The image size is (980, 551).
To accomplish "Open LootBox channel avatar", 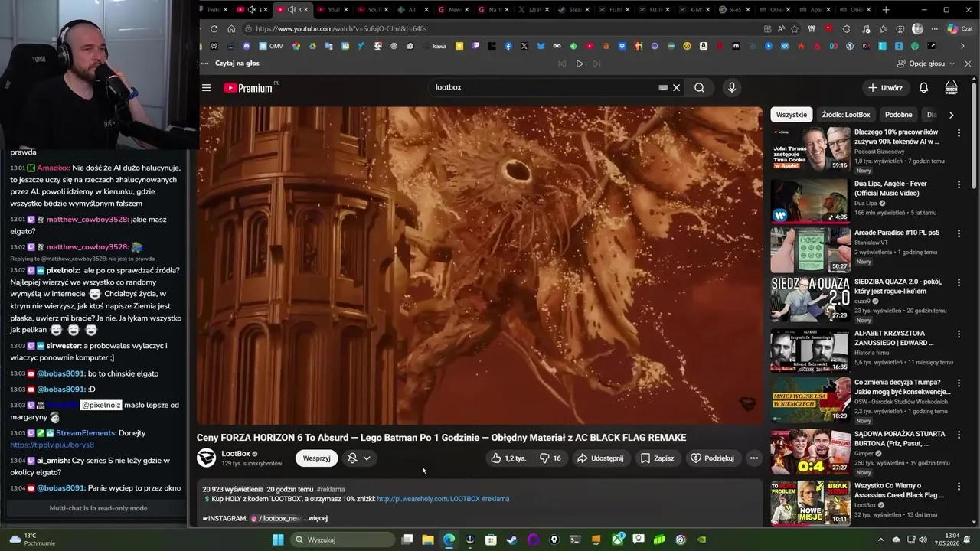I will [206, 458].
